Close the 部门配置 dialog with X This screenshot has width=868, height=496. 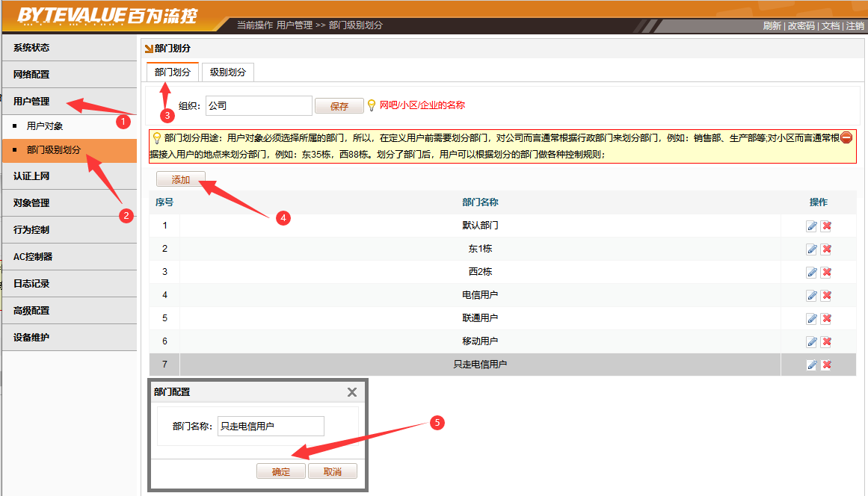pos(352,392)
